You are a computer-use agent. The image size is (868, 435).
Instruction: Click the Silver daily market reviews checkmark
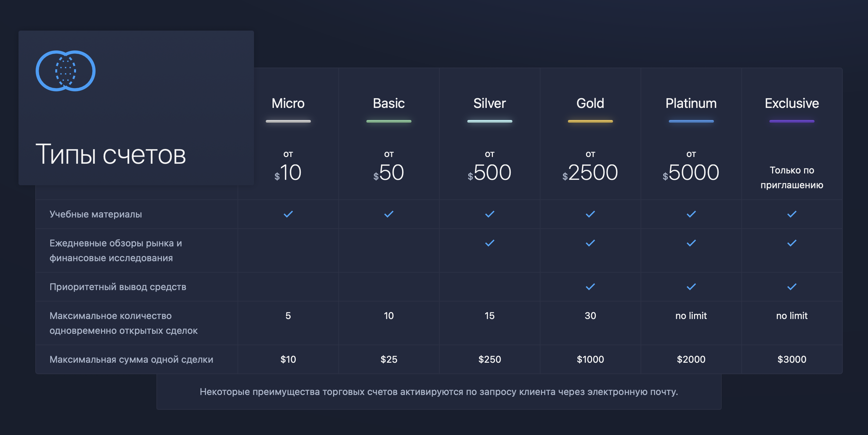coord(489,243)
